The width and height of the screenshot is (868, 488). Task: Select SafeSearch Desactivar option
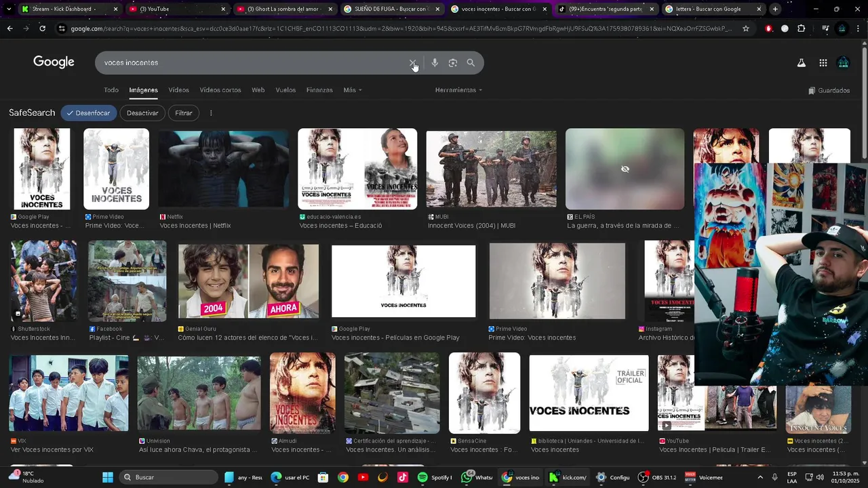(x=142, y=113)
